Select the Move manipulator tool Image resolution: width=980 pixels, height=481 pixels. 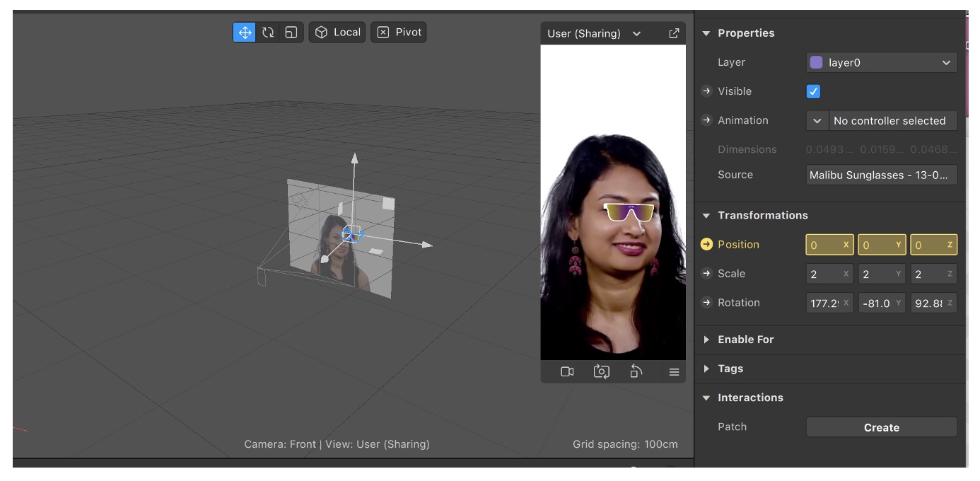(245, 33)
